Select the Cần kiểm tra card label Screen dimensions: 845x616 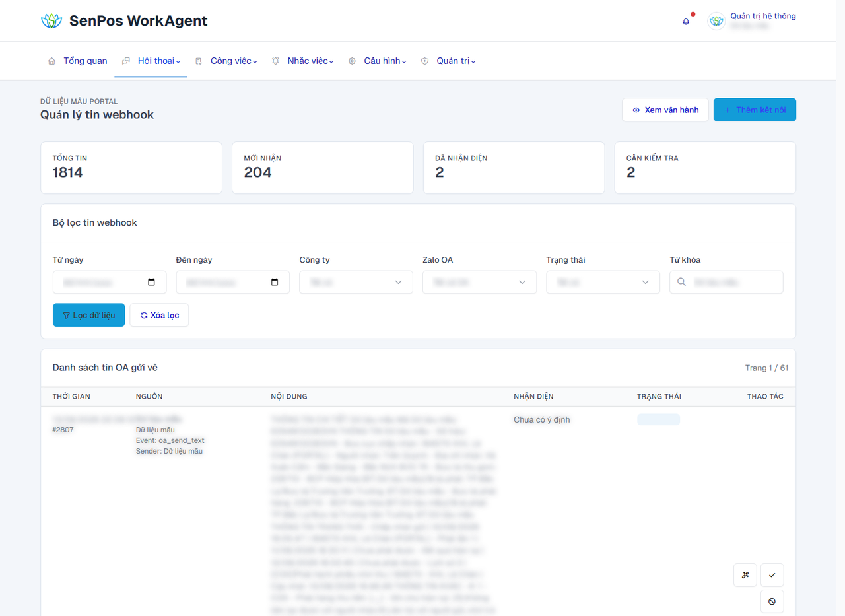coord(652,158)
